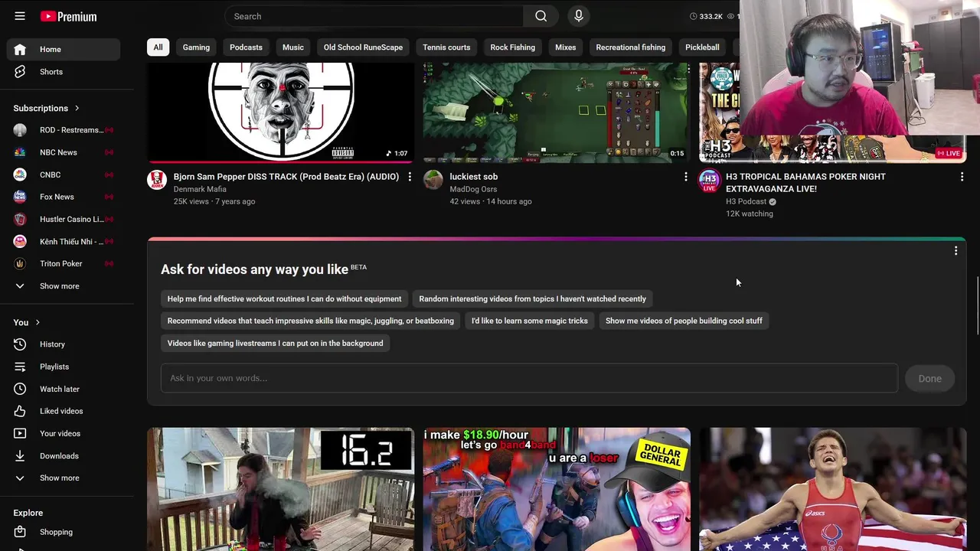Open Ask for videos panel options menu

[955, 250]
